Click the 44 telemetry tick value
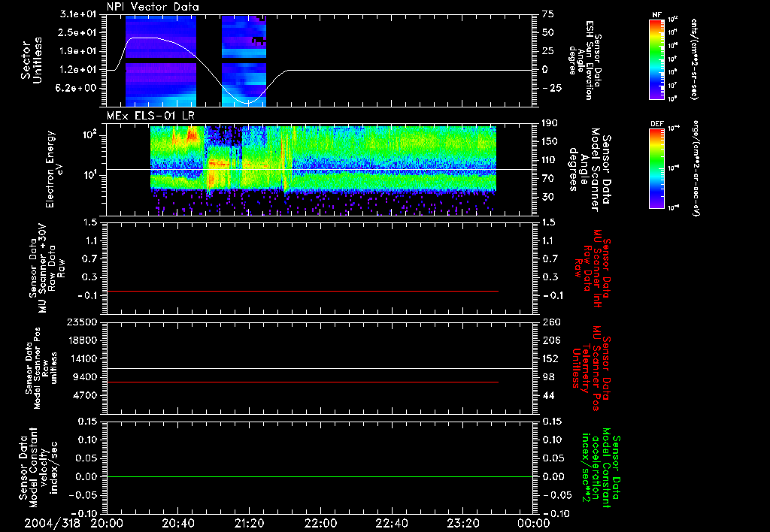 tap(548, 395)
